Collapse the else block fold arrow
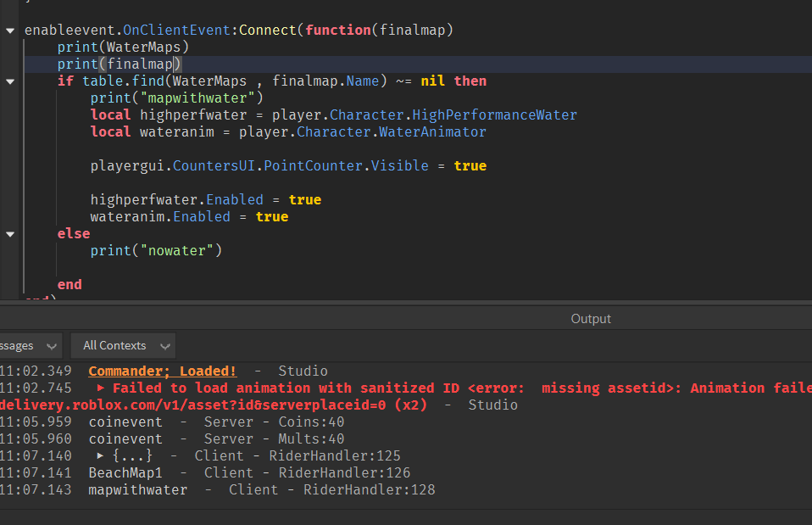The image size is (812, 525). pyautogui.click(x=10, y=234)
